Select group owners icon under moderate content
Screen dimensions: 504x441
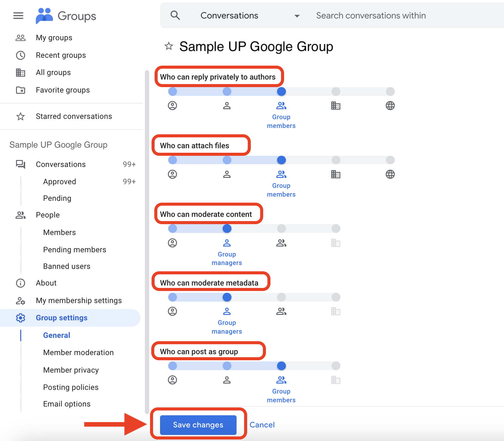click(x=172, y=243)
